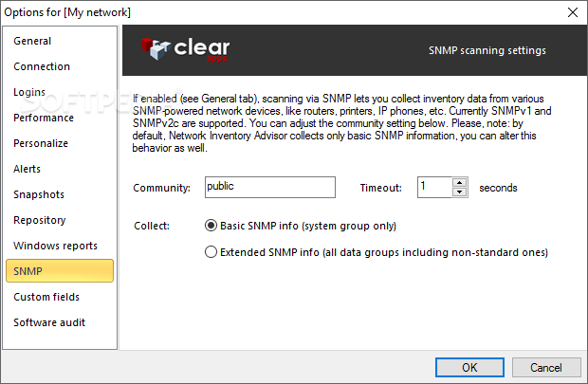Click the highlighted SNMP tab

click(x=60, y=271)
